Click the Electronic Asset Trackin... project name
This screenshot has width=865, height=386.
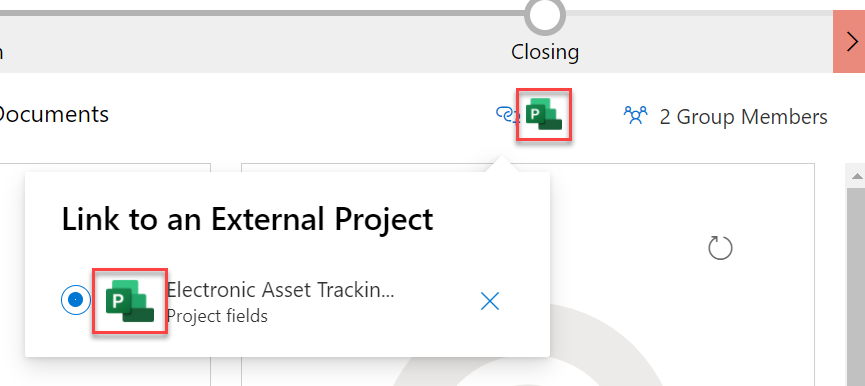click(x=280, y=290)
